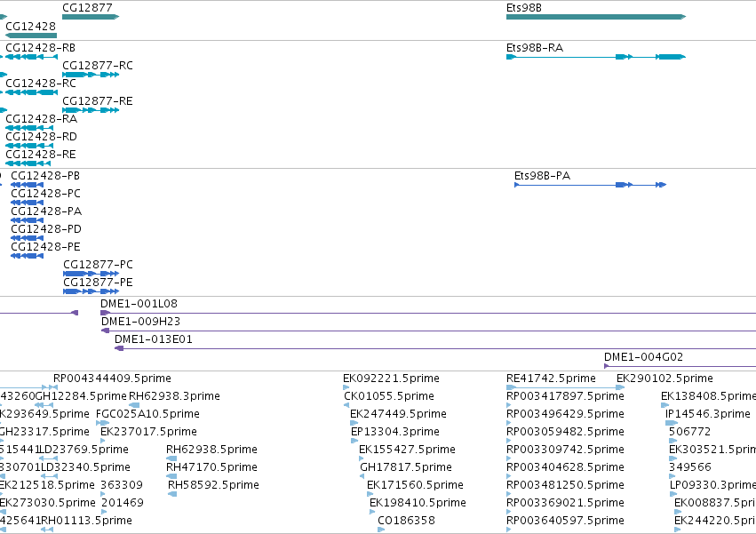Viewport: 756px width, 534px height.
Task: Select EST GH12284.5prime
Action: [x=81, y=396]
